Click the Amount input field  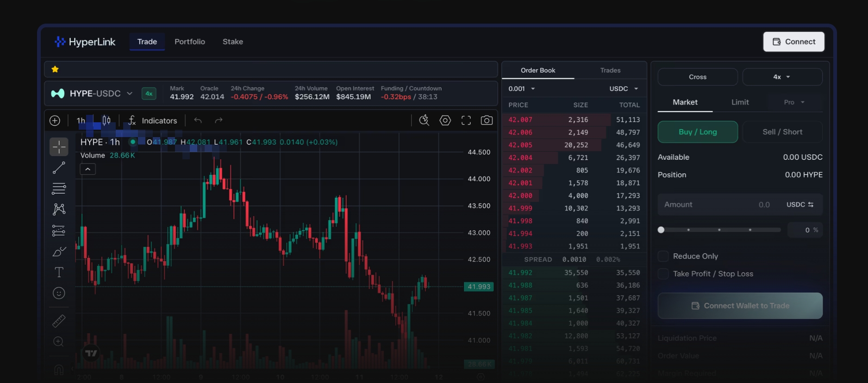[x=740, y=205]
